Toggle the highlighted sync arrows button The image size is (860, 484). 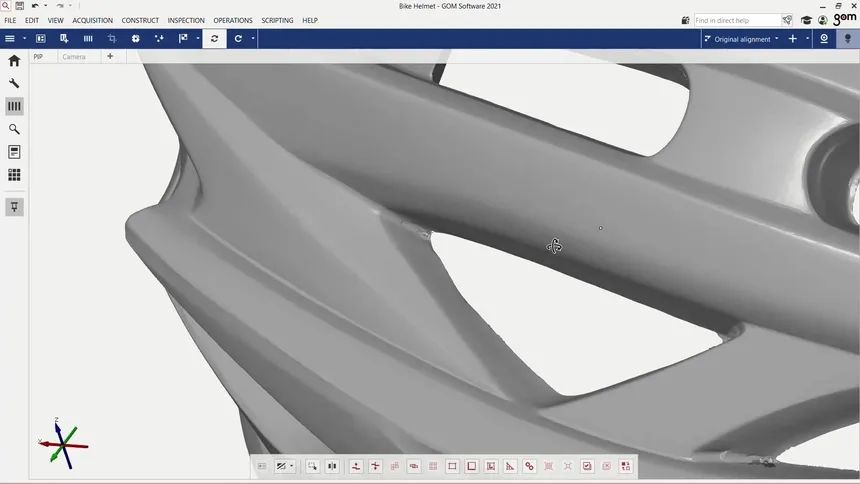point(214,39)
